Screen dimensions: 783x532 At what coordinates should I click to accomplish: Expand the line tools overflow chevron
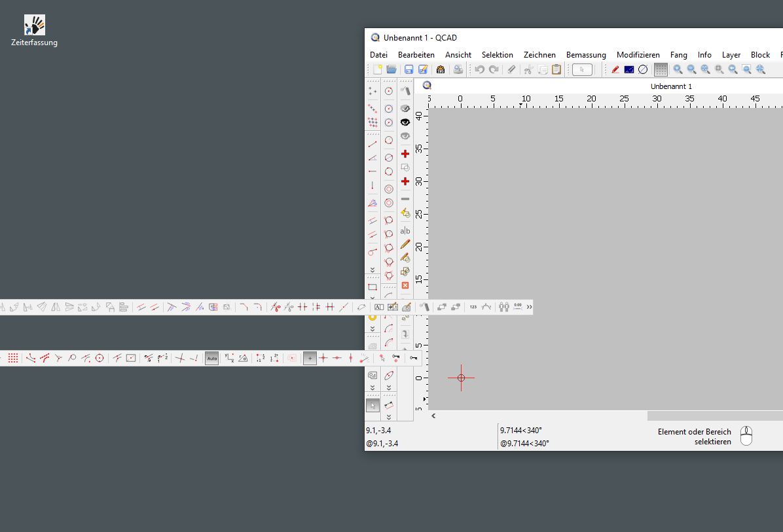[x=373, y=270]
